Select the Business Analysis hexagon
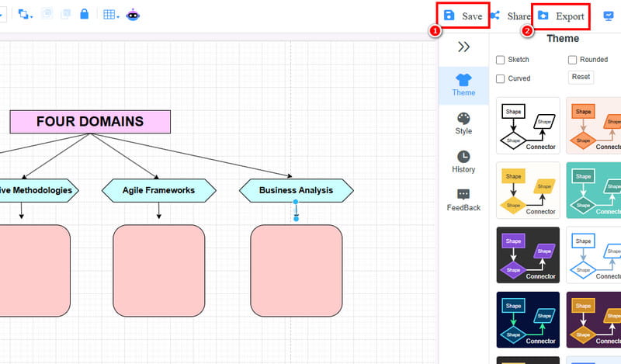Screen dimensions: 621x364 [297, 190]
